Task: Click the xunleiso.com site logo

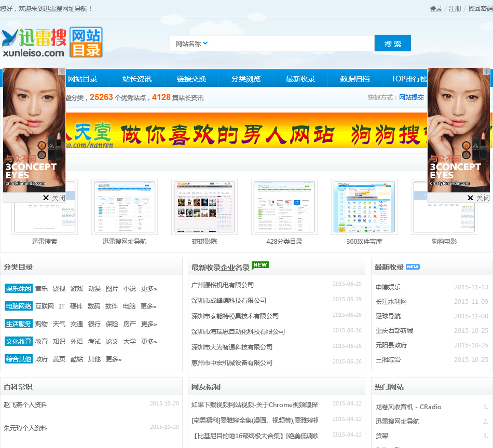Action: click(x=52, y=43)
